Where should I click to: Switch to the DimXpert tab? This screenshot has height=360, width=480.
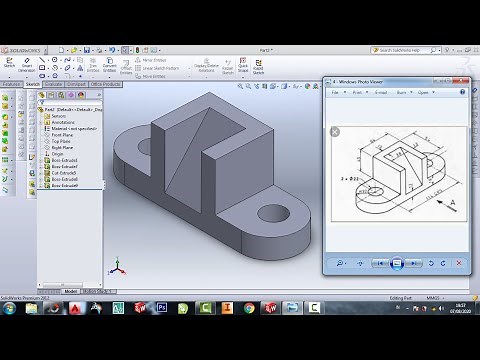pos(76,84)
